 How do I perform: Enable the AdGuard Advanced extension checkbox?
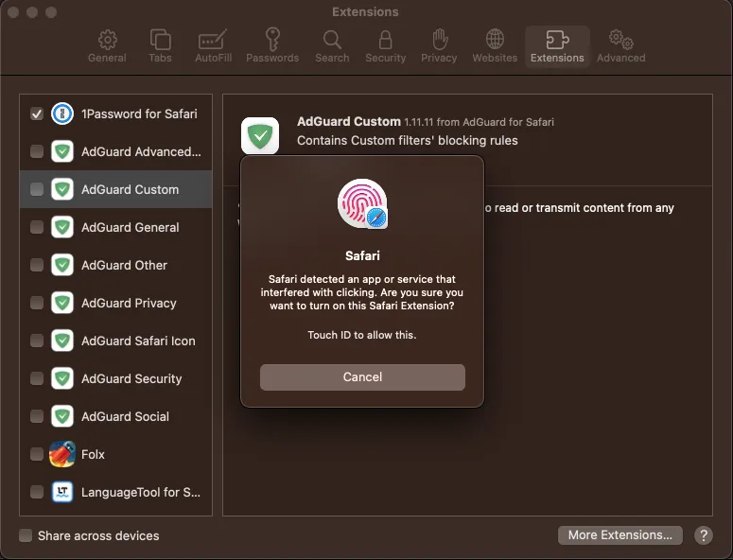[x=37, y=151]
